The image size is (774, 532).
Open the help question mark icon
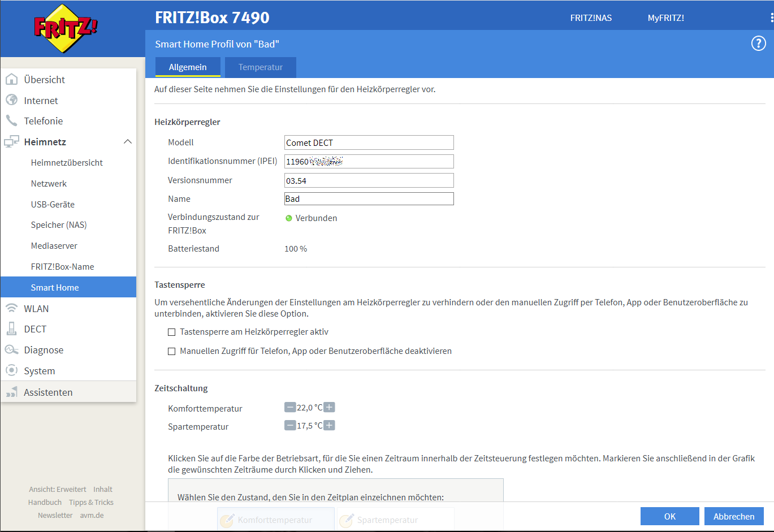tap(758, 44)
